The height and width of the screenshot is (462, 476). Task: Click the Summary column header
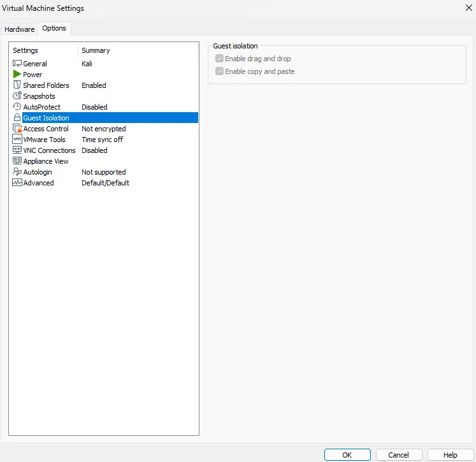138,50
